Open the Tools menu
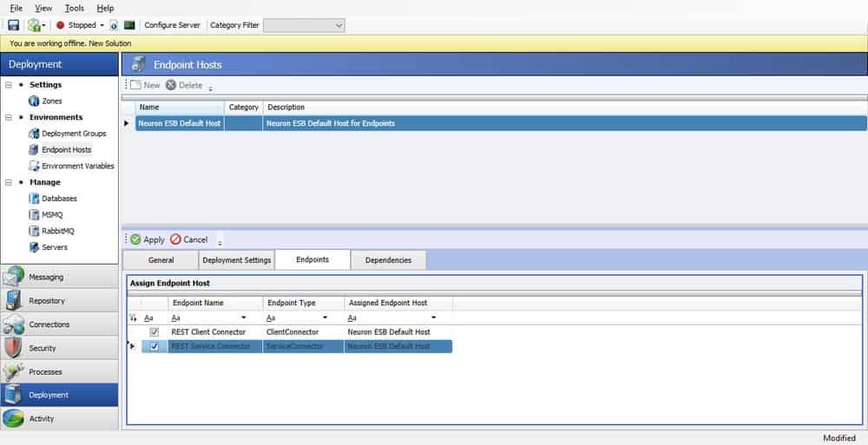The image size is (868, 445). pyautogui.click(x=74, y=9)
